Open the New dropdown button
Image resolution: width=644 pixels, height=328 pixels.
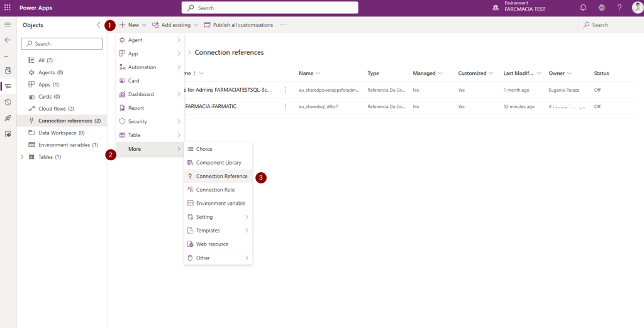coord(132,25)
